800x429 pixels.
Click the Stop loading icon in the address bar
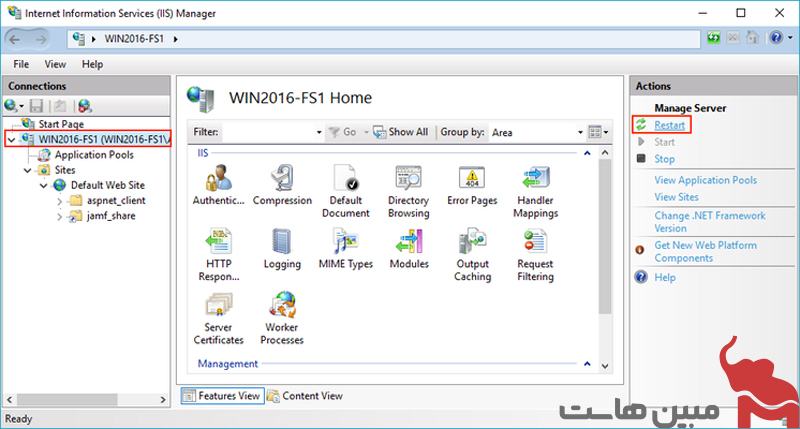733,38
